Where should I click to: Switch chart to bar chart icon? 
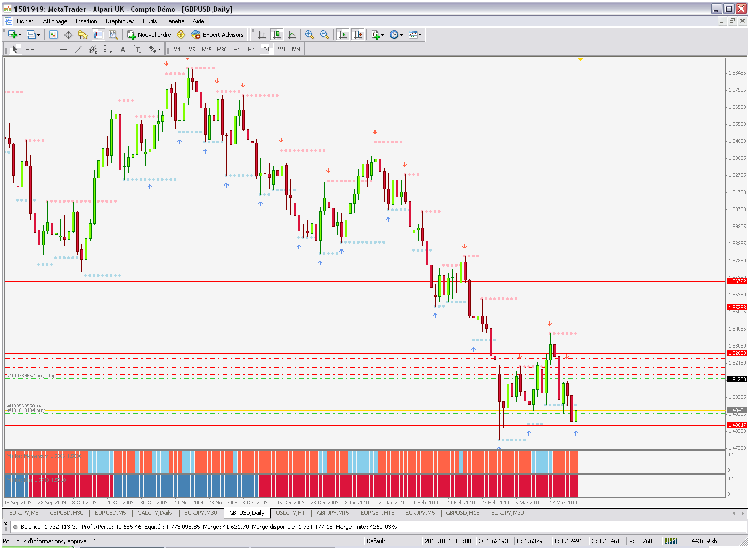click(x=262, y=34)
